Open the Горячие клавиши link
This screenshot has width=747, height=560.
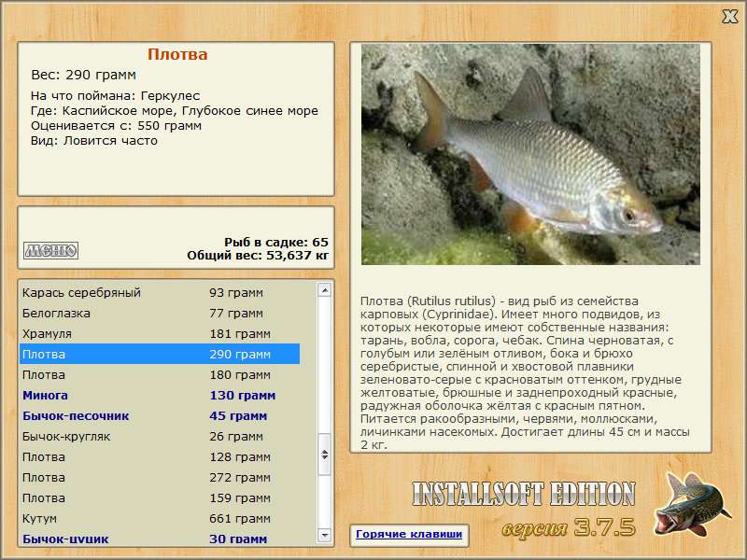(408, 534)
